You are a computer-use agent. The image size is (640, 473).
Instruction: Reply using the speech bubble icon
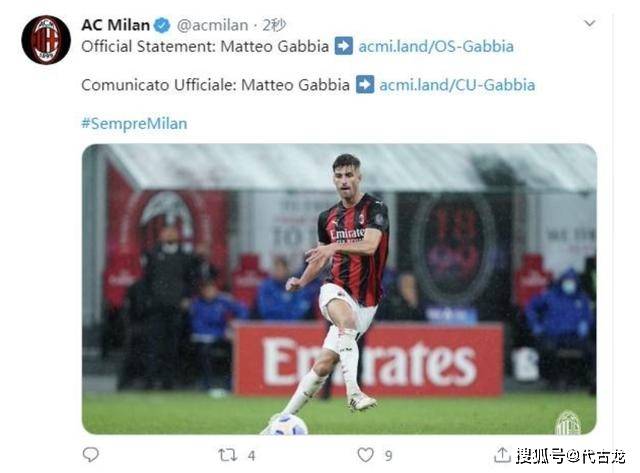(91, 454)
